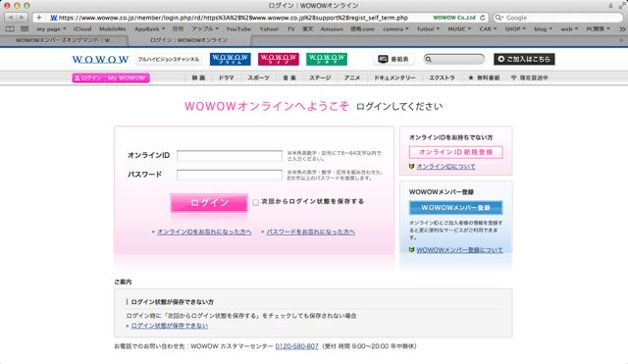Open the 音楽 navigation item
628x364 pixels.
289,78
